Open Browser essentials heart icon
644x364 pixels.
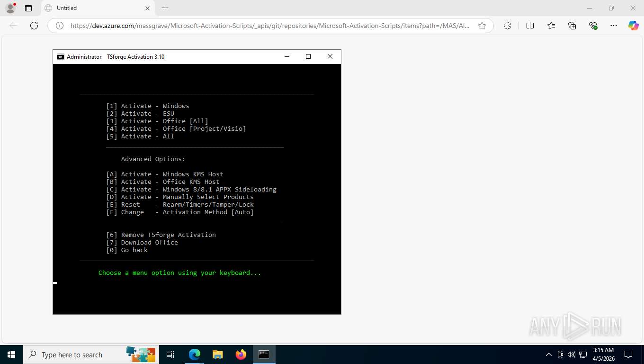(x=593, y=26)
